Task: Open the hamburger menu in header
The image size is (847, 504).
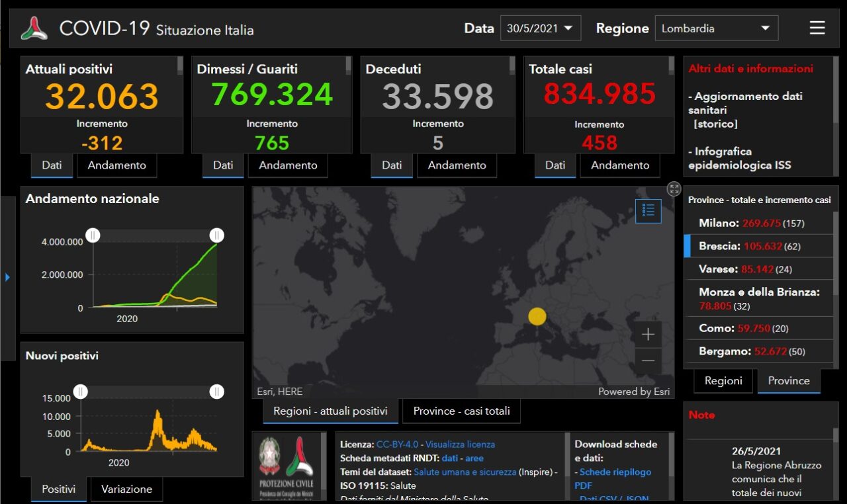Action: tap(817, 28)
